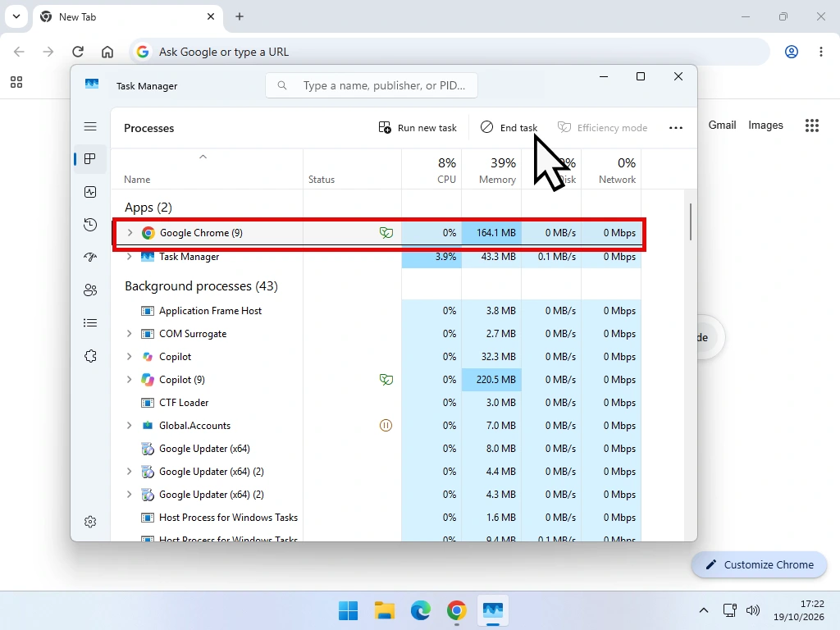Select first Host Process for Windows Tasks row
This screenshot has height=630, width=840.
pyautogui.click(x=376, y=518)
